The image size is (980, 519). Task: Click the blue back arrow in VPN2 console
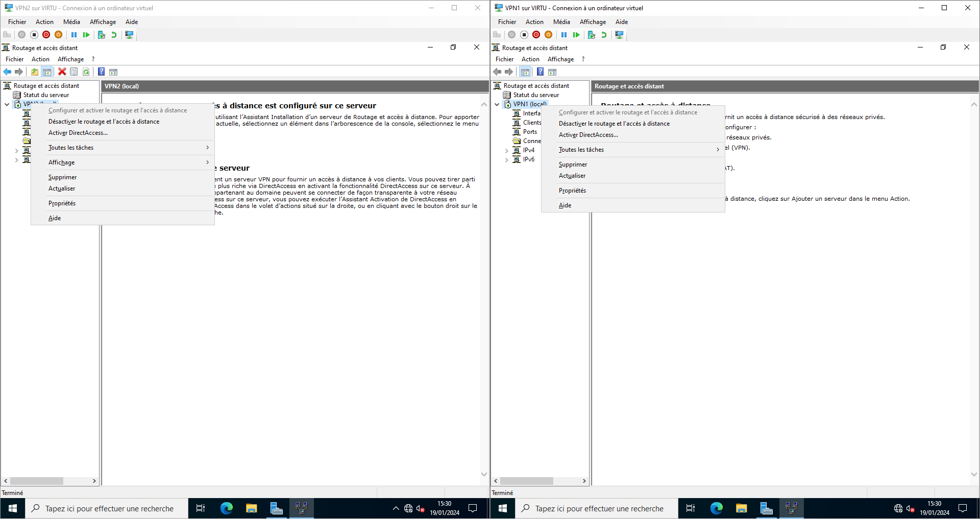coord(7,72)
